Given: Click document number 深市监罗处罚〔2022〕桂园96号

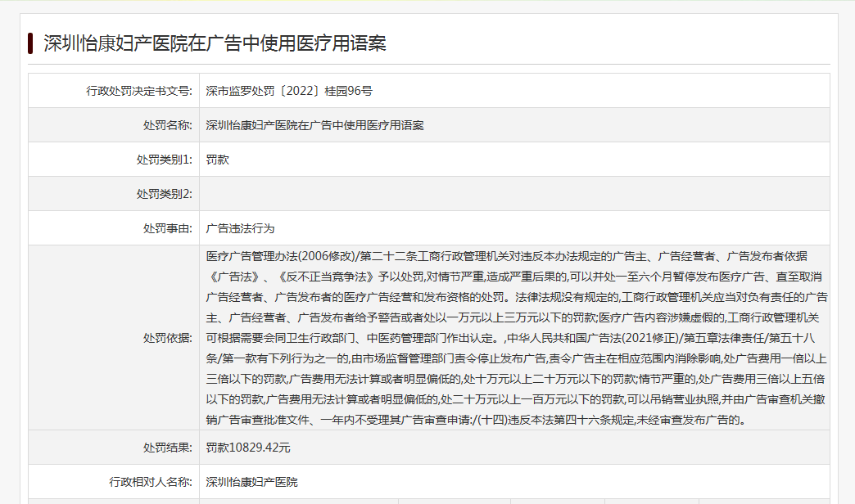Looking at the screenshot, I should click(289, 91).
